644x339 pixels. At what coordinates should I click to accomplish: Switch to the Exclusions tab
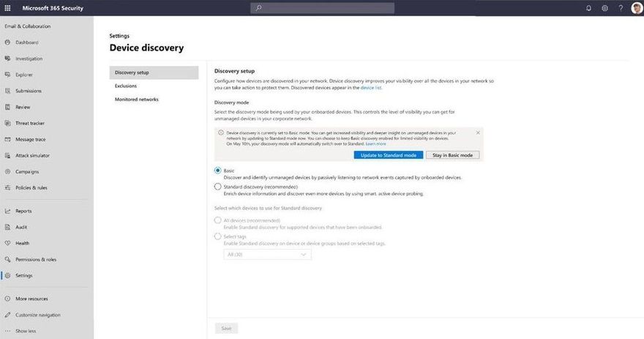click(x=126, y=86)
